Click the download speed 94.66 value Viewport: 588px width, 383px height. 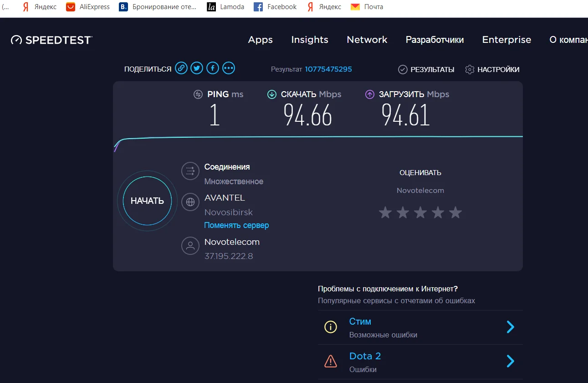(x=308, y=114)
